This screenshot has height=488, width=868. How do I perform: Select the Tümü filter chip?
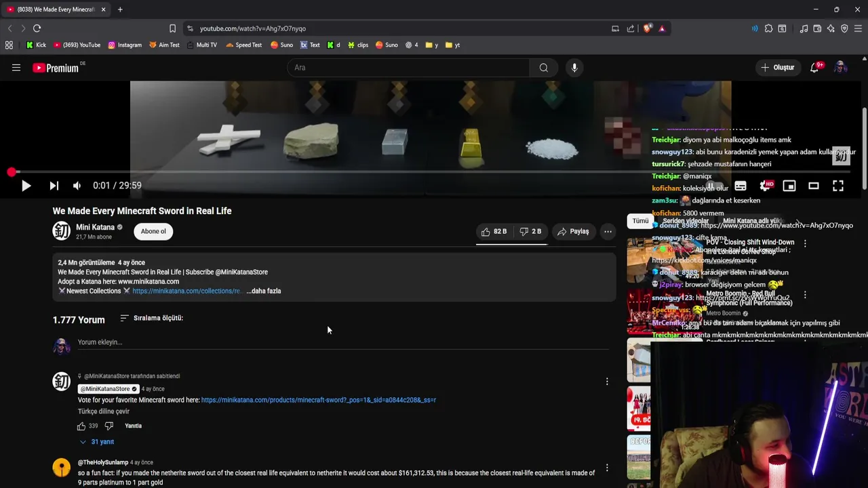click(x=640, y=221)
